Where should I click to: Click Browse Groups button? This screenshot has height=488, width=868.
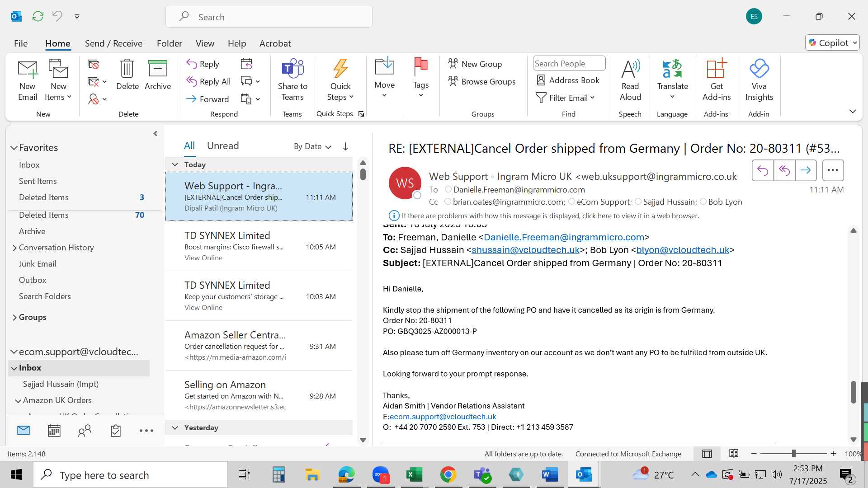(x=482, y=81)
